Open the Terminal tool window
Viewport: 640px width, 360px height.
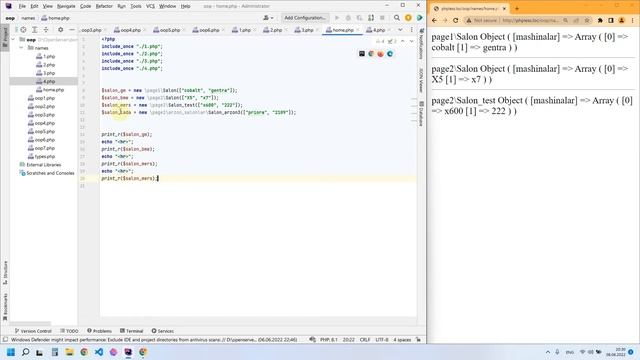[131, 331]
